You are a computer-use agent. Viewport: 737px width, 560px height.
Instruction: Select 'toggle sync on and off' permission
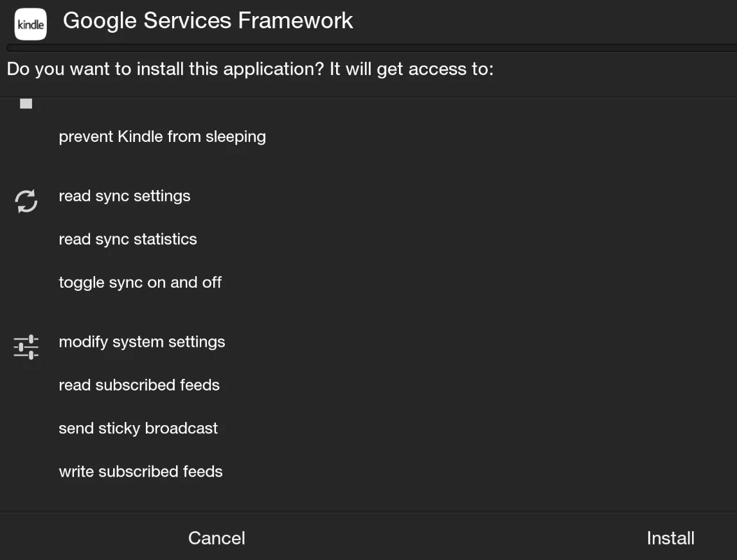pyautogui.click(x=140, y=283)
